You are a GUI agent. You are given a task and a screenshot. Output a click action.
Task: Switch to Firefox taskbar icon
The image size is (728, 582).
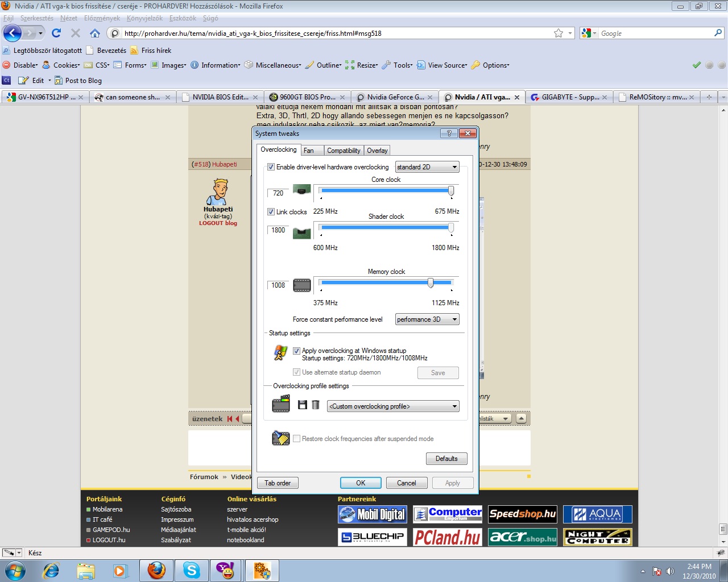coord(156,570)
